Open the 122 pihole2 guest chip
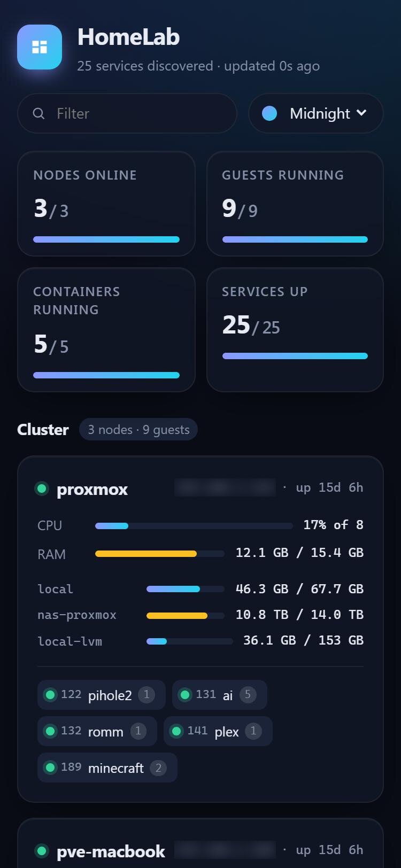The width and height of the screenshot is (401, 868). point(102,695)
